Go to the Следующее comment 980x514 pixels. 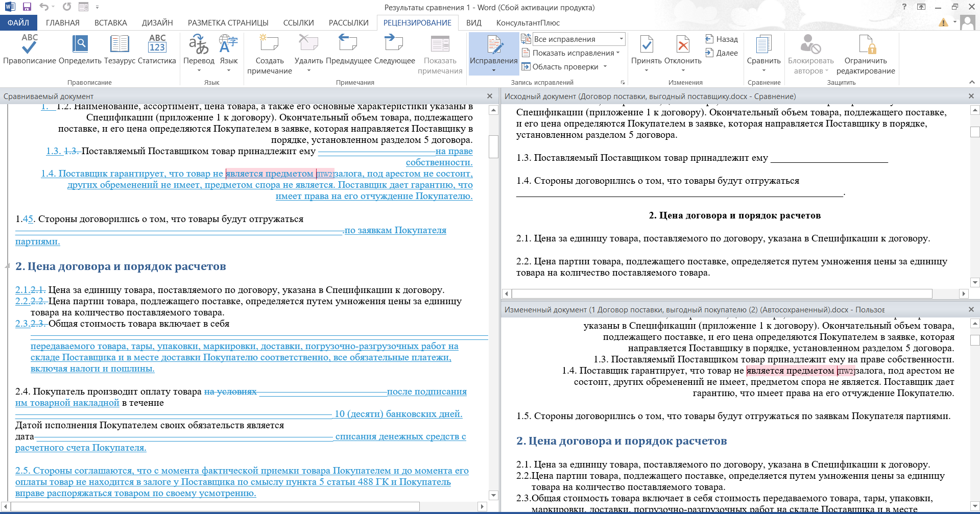click(394, 50)
